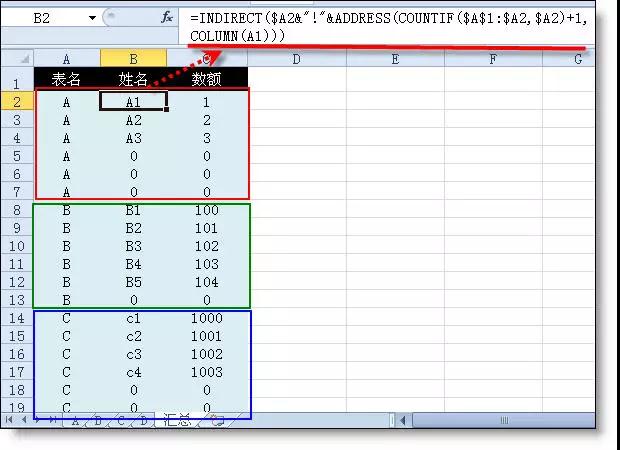Screen dimensions: 620x450
Task: Switch to sheet tab D
Action: coord(144,421)
